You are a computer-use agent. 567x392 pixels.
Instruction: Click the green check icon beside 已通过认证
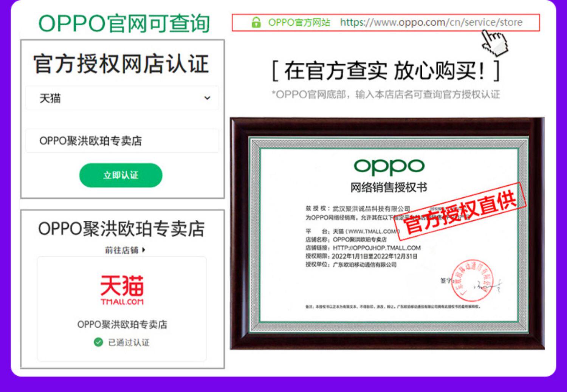click(x=98, y=342)
